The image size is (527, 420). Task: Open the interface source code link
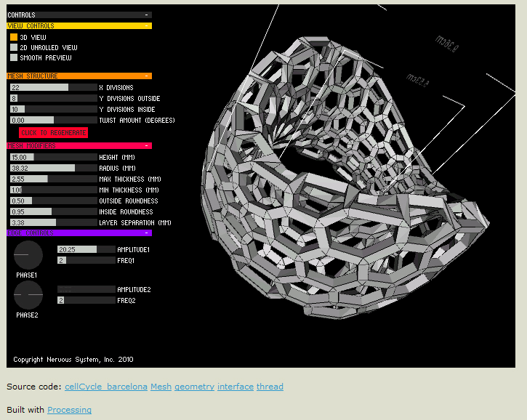click(236, 387)
